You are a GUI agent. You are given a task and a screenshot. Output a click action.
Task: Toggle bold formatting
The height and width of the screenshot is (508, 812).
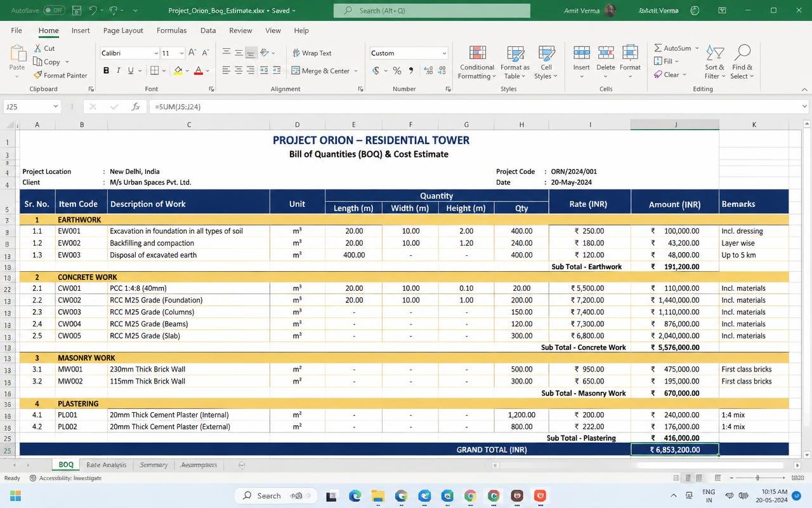[x=106, y=70]
